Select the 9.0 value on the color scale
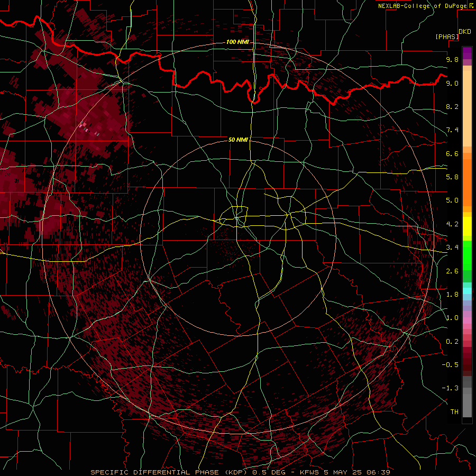This screenshot has width=476, height=476. [452, 83]
